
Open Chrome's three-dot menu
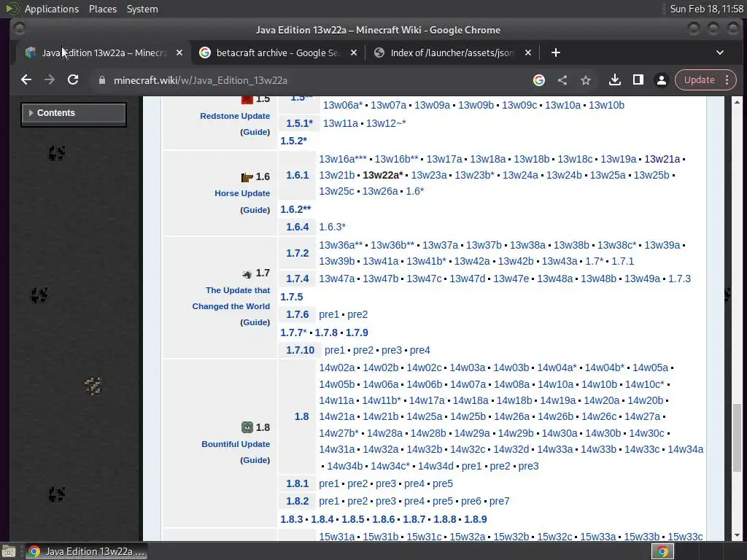(727, 80)
